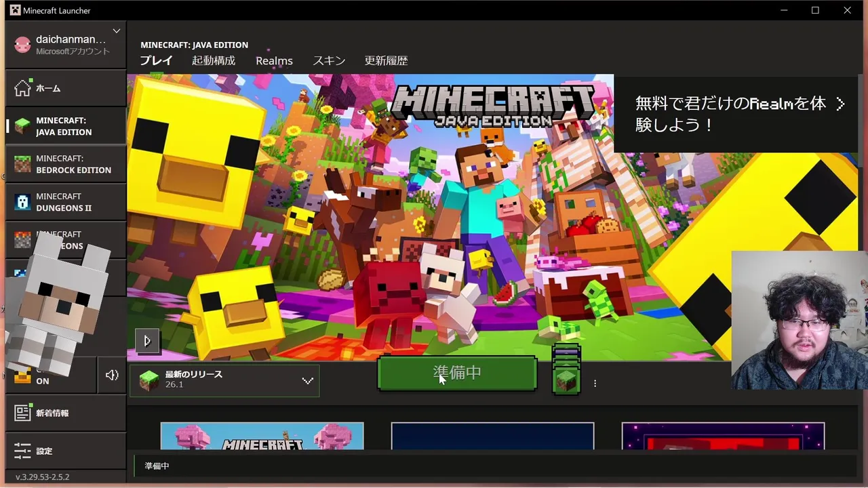The image size is (868, 488).
Task: Open the red and purple news thumbnail
Action: (x=723, y=436)
